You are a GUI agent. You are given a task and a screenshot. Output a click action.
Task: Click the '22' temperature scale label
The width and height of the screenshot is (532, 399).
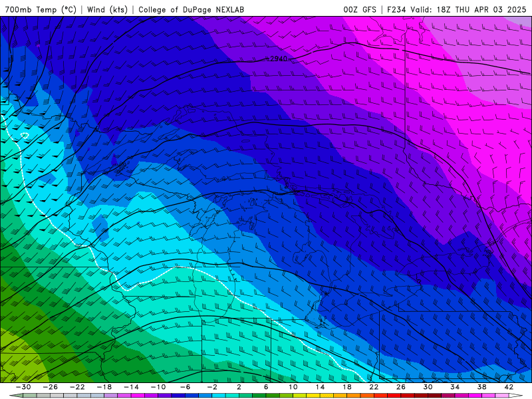pos(374,387)
